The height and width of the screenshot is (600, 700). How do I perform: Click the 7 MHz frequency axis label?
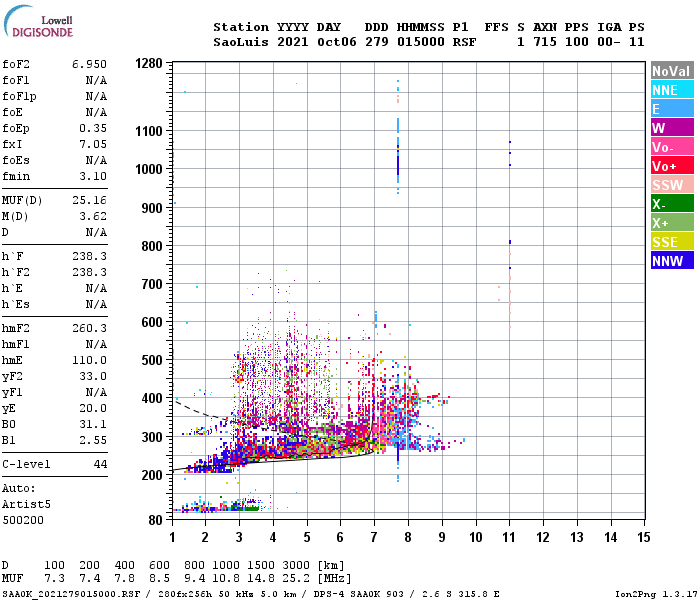[374, 537]
